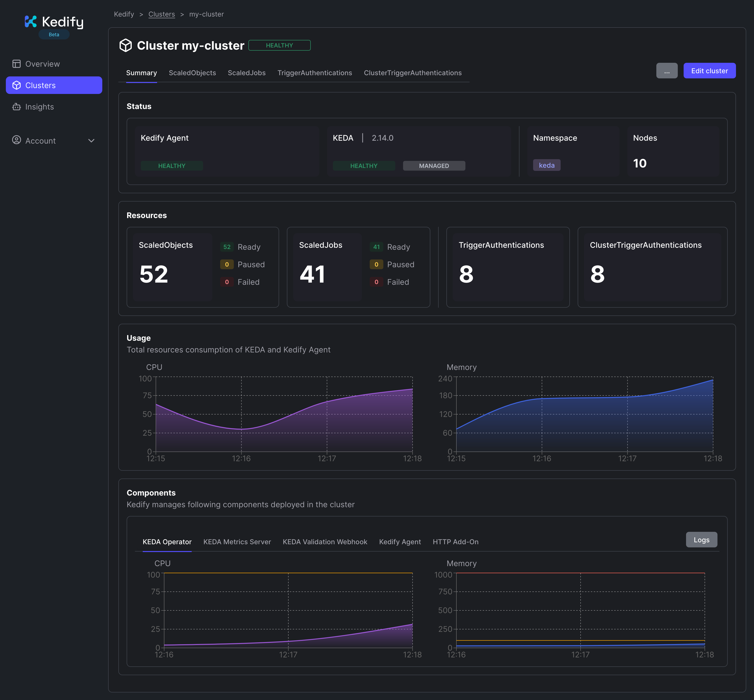Screen dimensions: 754x700
Task: Open the TriggerAuthentications card showing 8
Action: (508, 267)
